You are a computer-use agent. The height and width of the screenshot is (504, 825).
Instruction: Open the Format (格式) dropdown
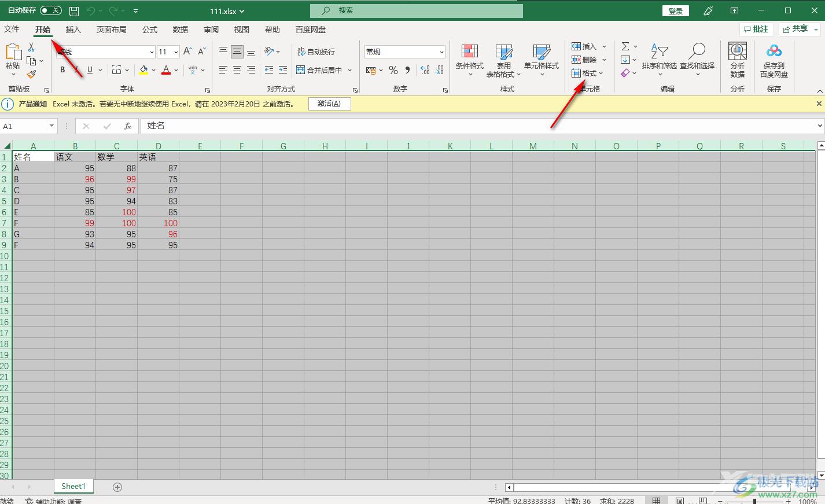click(x=587, y=73)
